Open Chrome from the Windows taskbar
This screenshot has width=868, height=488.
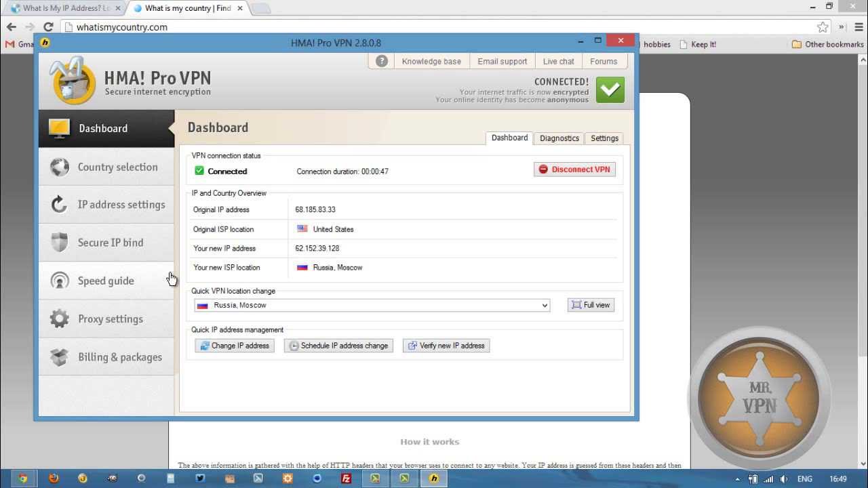point(22,478)
